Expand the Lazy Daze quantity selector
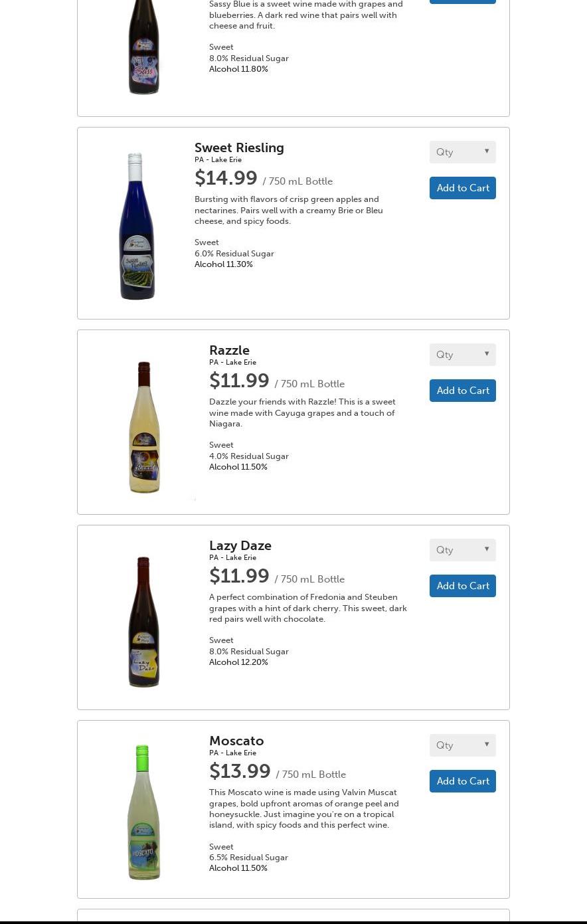This screenshot has width=587, height=924. (462, 550)
